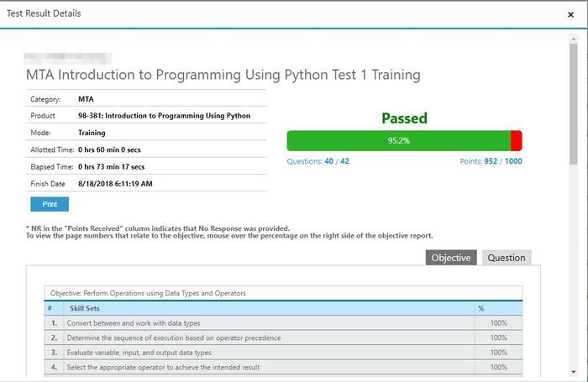Close the Test Result Details dialog

tap(571, 14)
